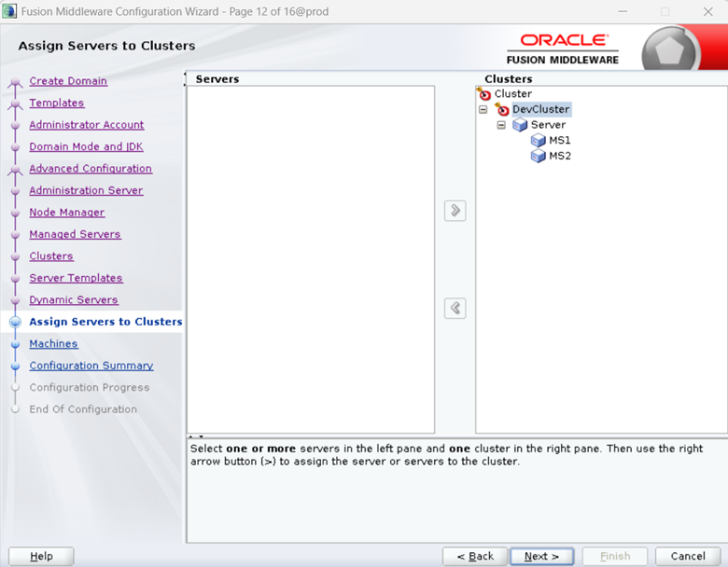Click the MS1 server icon
The width and height of the screenshot is (728, 567).
[x=539, y=140]
